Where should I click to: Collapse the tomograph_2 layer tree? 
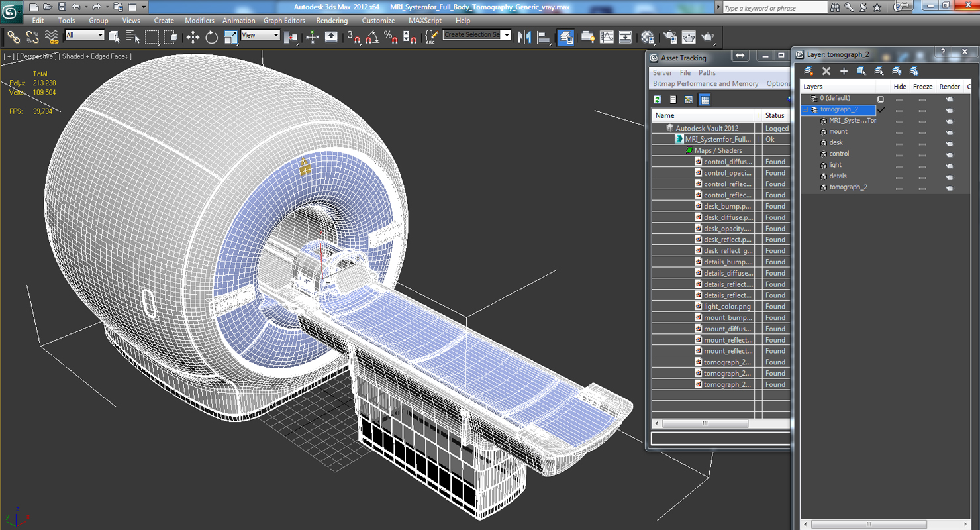pos(805,109)
